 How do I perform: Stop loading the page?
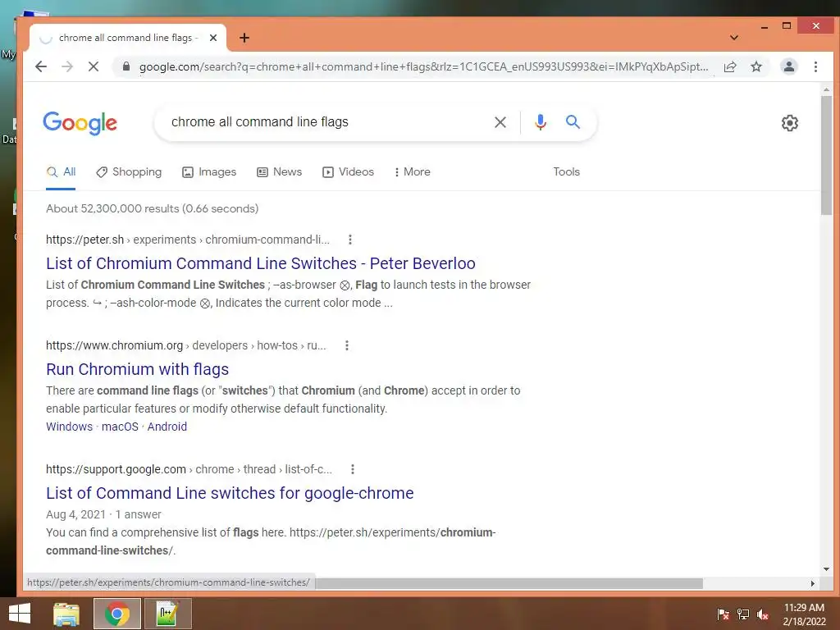point(94,66)
